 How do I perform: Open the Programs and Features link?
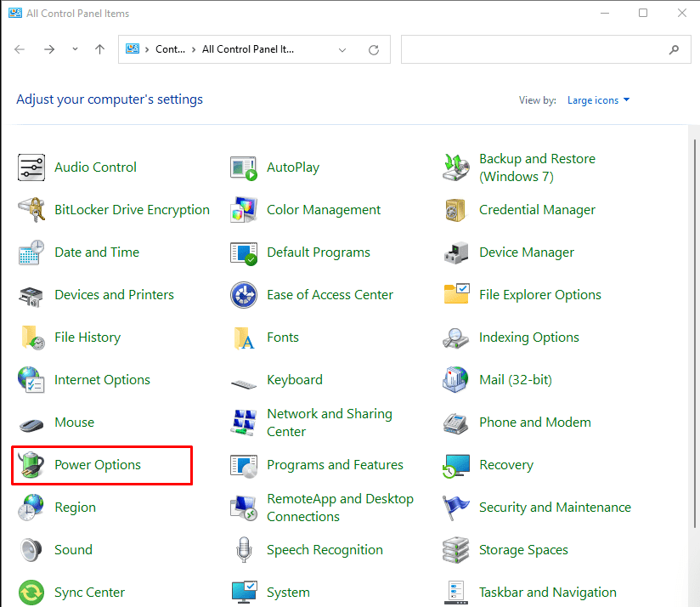pos(335,465)
